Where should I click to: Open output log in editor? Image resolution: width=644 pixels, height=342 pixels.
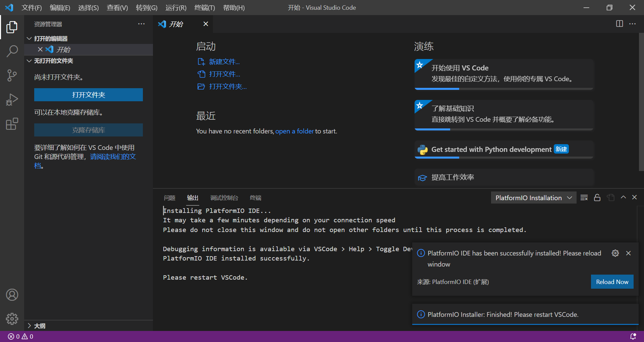pyautogui.click(x=610, y=197)
